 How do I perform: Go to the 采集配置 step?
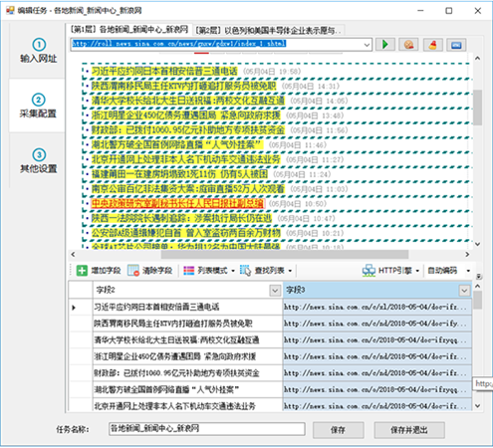click(37, 106)
